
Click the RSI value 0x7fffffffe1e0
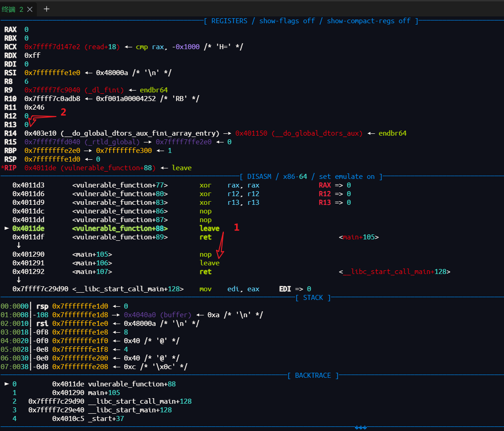tap(52, 73)
